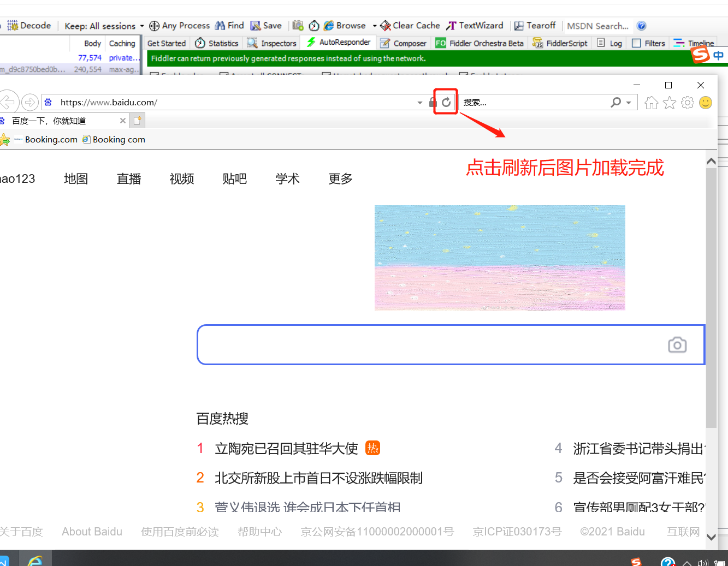The width and height of the screenshot is (728, 566).
Task: Click the camera screenshot icon in Fiddler toolbar
Action: click(x=298, y=26)
